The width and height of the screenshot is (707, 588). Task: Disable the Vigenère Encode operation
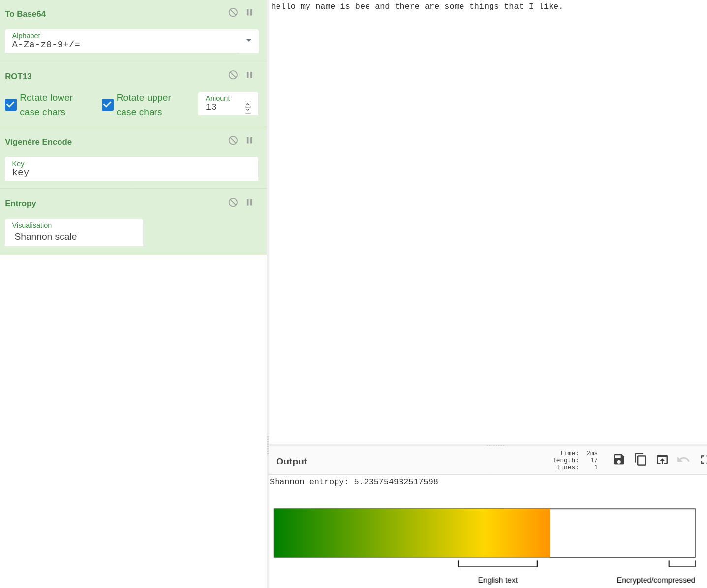point(233,140)
